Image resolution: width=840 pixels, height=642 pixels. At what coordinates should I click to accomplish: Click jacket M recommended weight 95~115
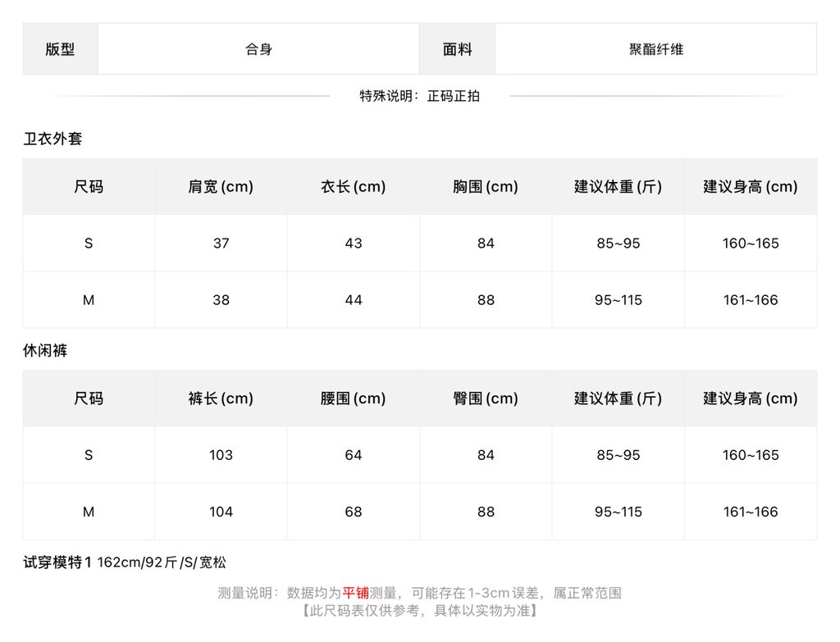click(619, 300)
